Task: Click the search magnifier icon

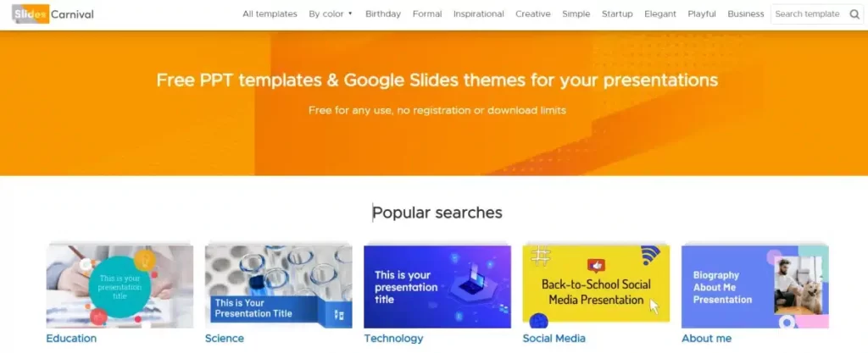Action: (x=854, y=14)
